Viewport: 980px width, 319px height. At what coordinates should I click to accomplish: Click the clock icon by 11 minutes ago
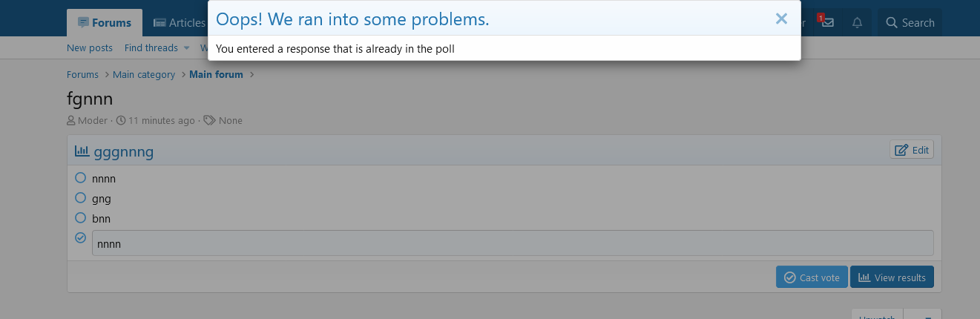point(121,120)
